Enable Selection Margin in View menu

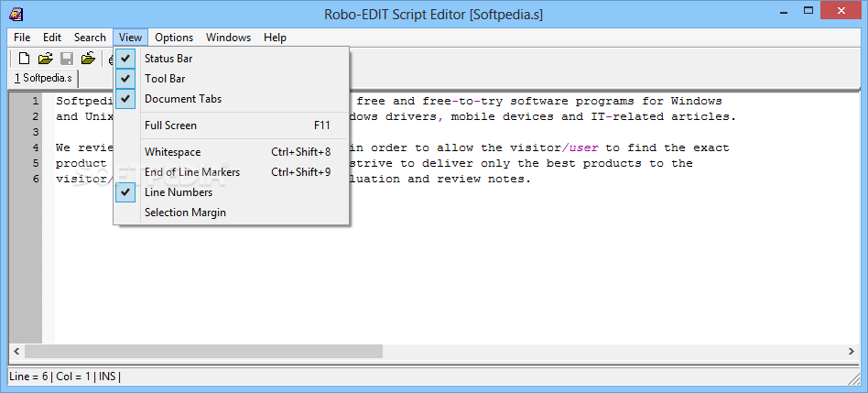[232, 213]
